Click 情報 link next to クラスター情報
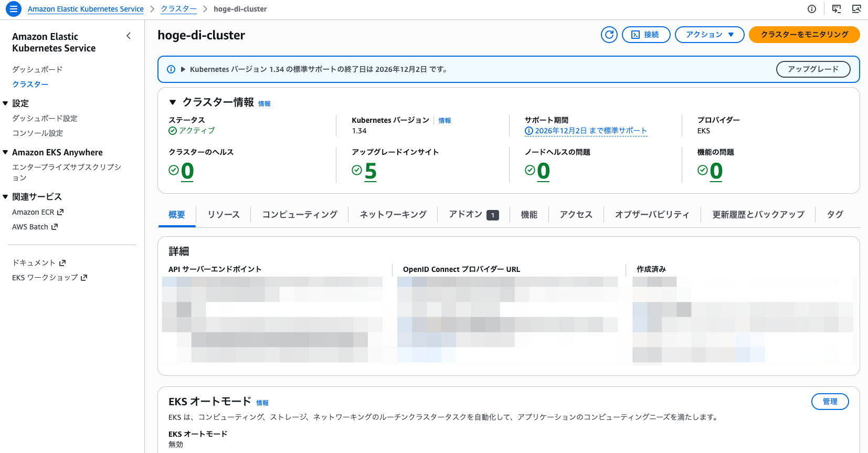 pyautogui.click(x=264, y=104)
